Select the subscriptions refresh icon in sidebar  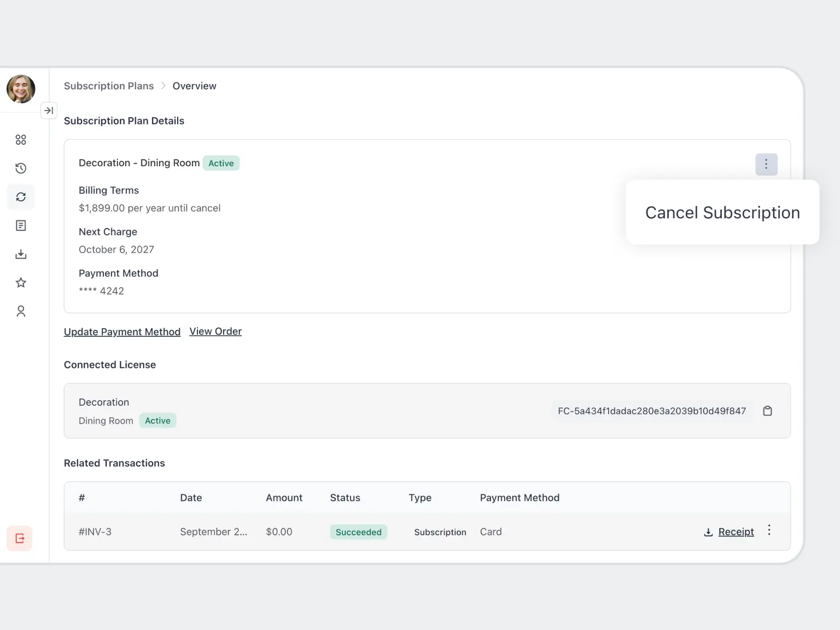(x=21, y=197)
